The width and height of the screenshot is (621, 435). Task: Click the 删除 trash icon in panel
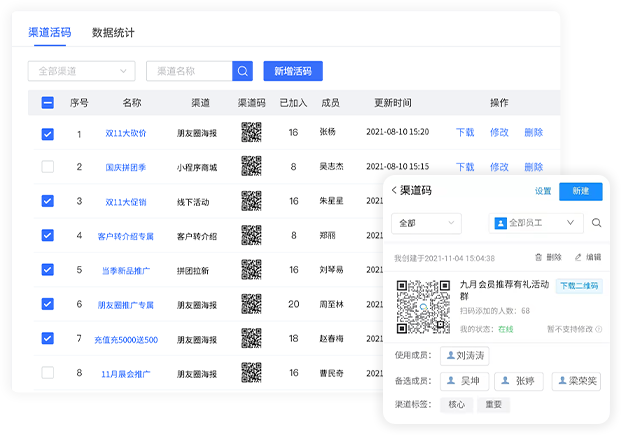539,257
